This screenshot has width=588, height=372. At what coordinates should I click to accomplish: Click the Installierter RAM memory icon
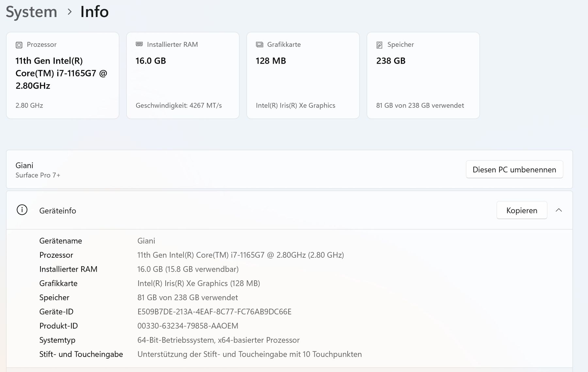pyautogui.click(x=139, y=44)
